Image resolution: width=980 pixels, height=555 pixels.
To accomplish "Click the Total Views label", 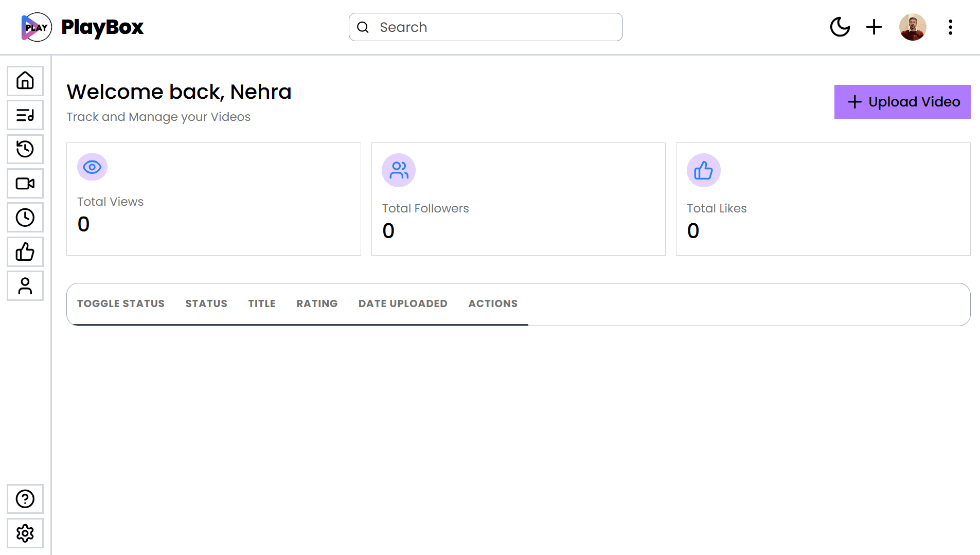I will tap(110, 202).
